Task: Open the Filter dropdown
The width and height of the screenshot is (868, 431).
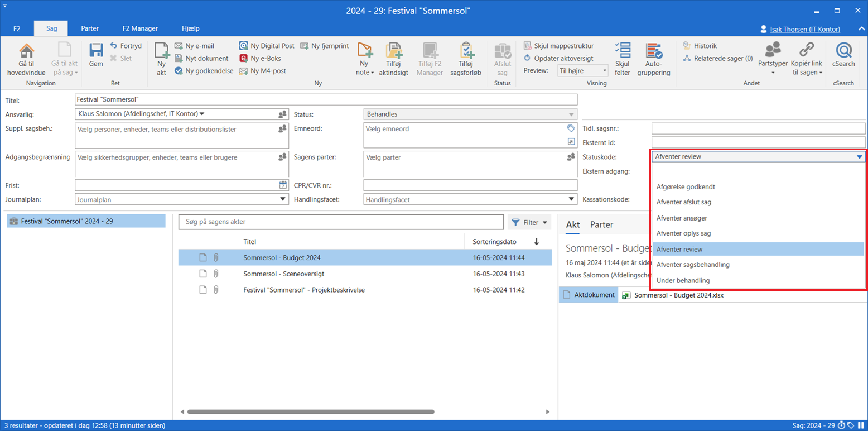Action: click(x=529, y=222)
